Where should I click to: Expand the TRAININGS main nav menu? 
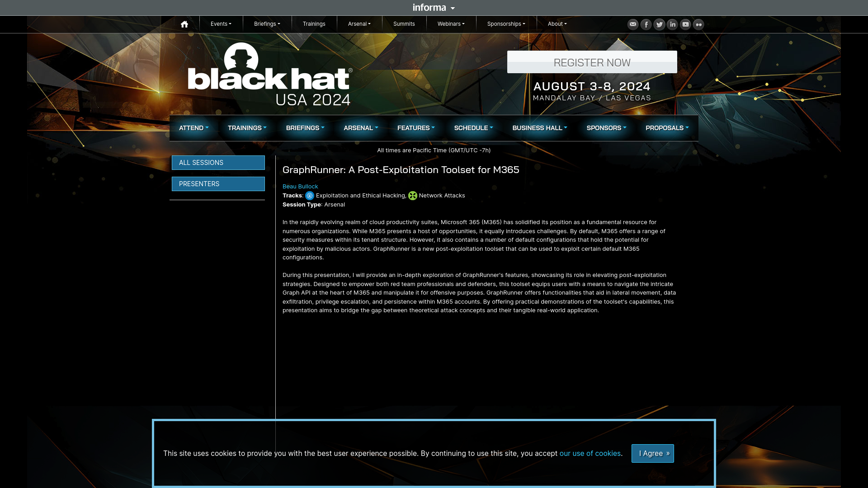(x=247, y=128)
